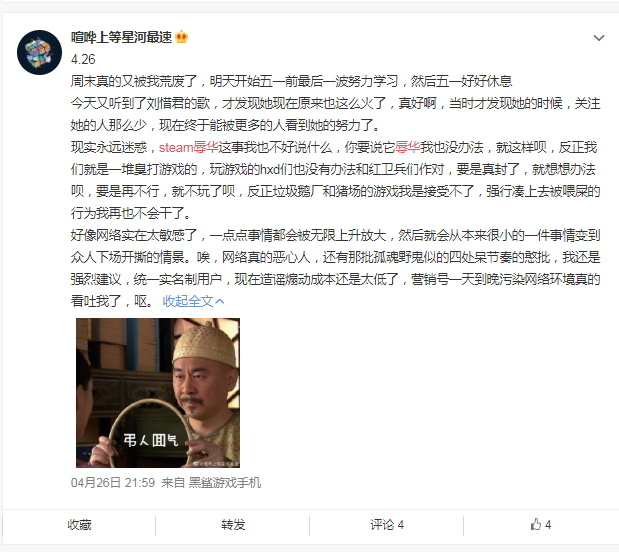Viewport: 619px width, 552px height.
Task: Open the 黑鲨游戏手机 source link
Action: pyautogui.click(x=225, y=483)
